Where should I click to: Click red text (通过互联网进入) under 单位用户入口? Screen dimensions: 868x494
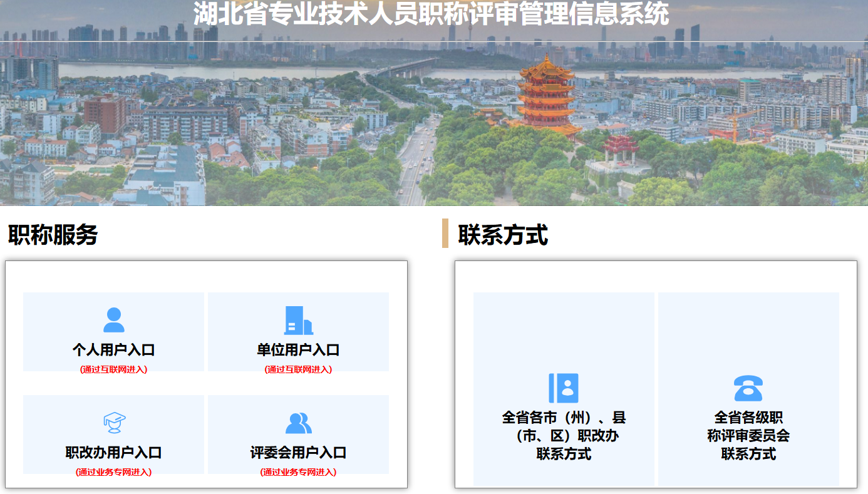(x=299, y=369)
